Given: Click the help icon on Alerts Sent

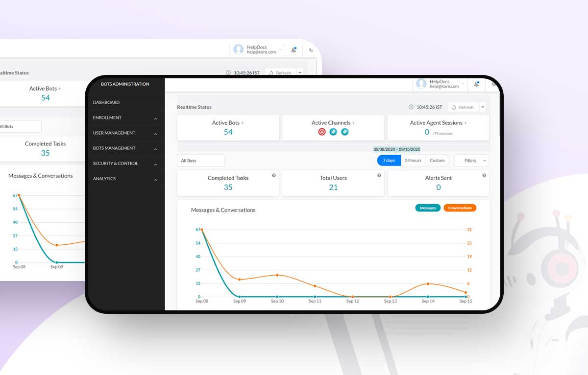Looking at the screenshot, I should [484, 175].
